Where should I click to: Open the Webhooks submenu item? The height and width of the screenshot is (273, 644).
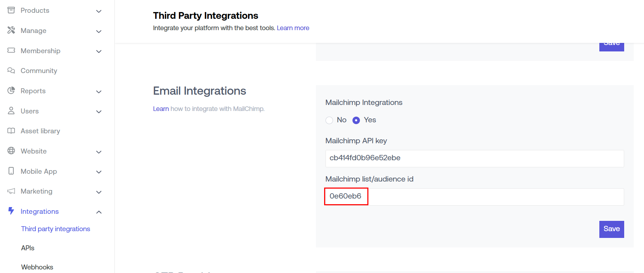(x=37, y=267)
